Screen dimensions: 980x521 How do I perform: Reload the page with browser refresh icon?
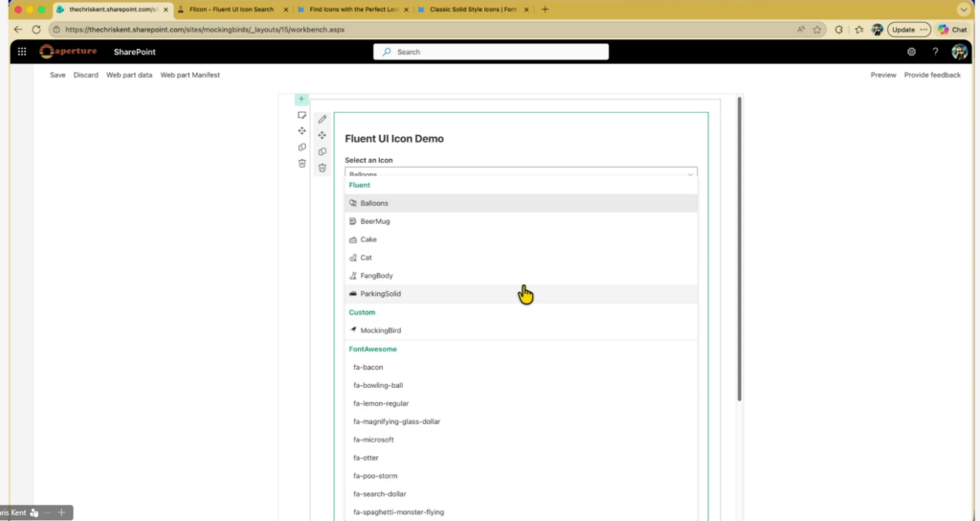pos(36,30)
